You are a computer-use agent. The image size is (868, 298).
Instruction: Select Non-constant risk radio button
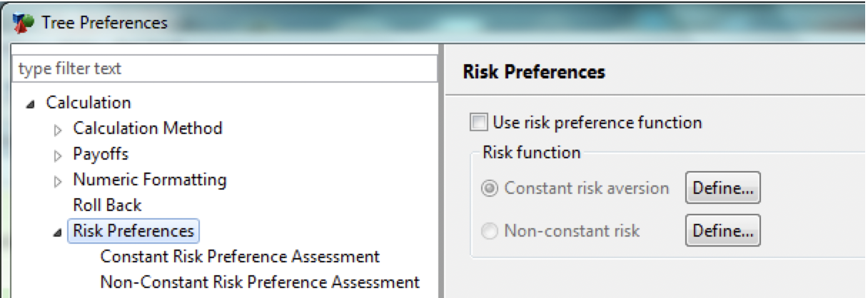pyautogui.click(x=490, y=230)
